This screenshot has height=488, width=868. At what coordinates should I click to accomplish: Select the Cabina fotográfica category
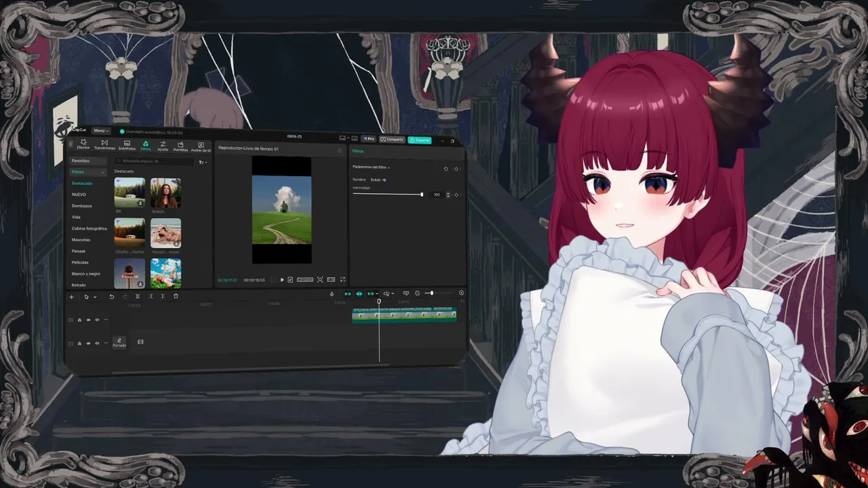(90, 228)
